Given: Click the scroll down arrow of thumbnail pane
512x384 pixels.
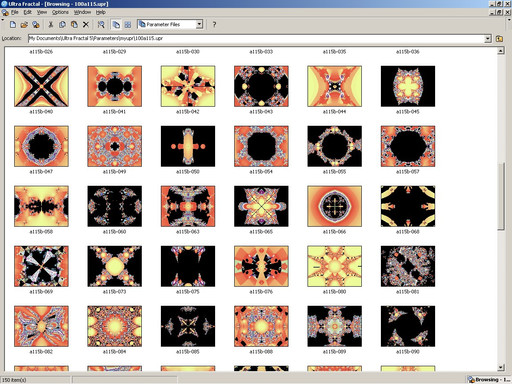Looking at the screenshot, I should pos(501,367).
